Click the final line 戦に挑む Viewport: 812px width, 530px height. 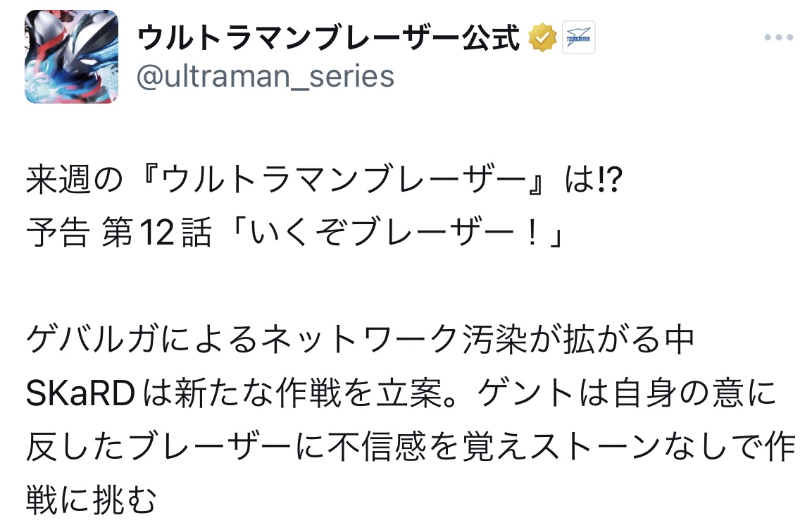point(92,500)
